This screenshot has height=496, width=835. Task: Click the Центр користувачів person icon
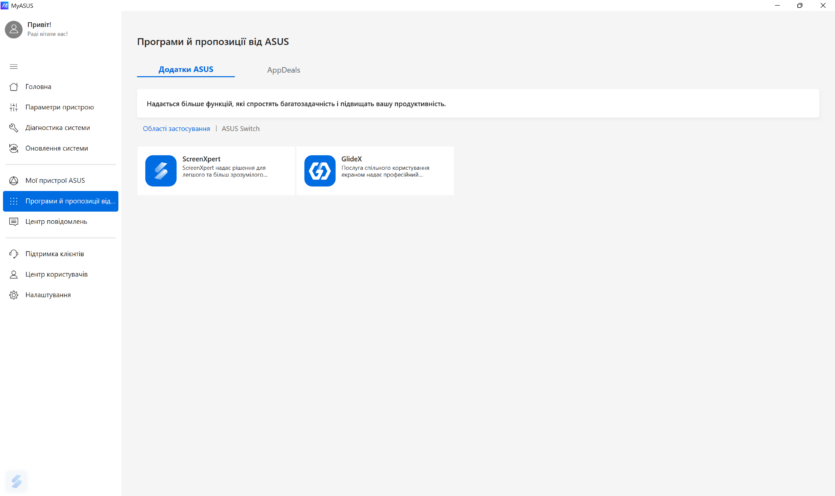[14, 274]
